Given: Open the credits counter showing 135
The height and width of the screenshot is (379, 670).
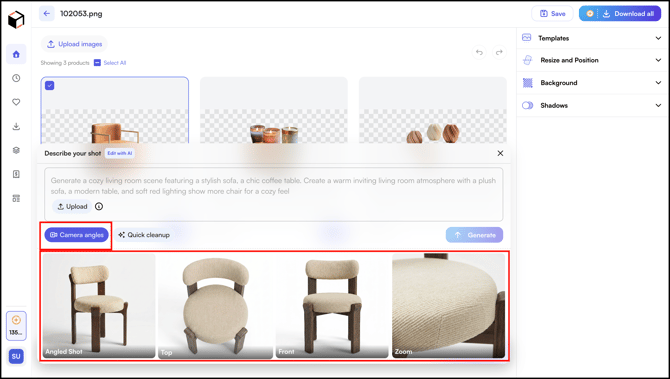Looking at the screenshot, I should point(16,326).
